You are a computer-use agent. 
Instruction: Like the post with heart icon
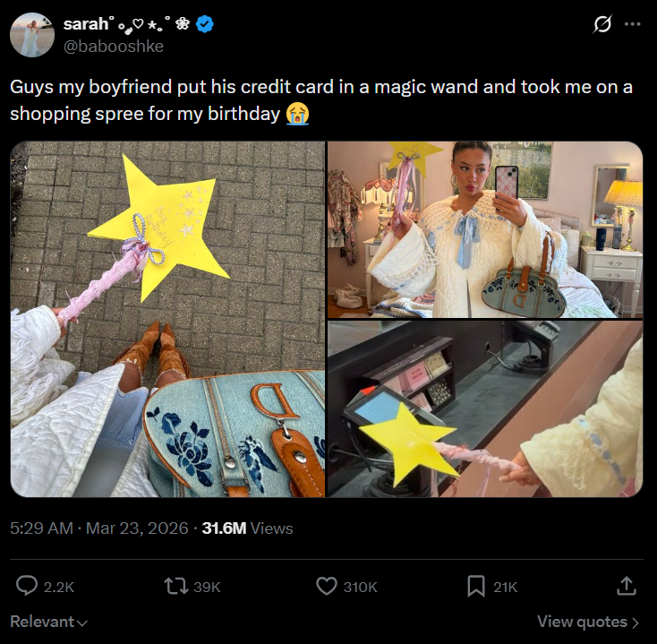point(327,586)
